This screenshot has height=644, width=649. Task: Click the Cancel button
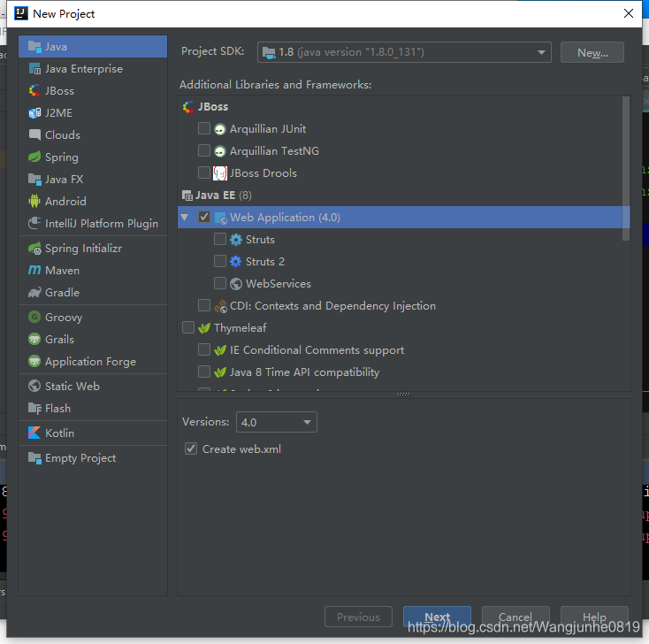coord(515,617)
